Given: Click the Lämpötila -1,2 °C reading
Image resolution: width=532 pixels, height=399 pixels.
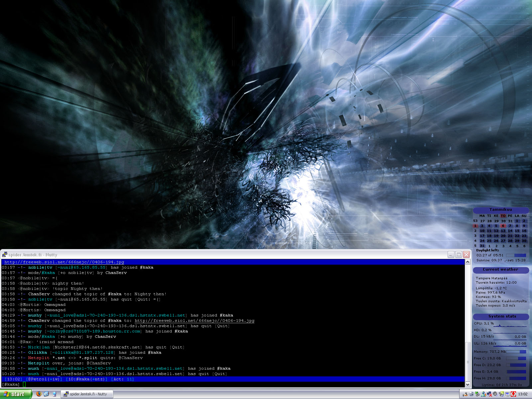Looking at the screenshot, I should click(491, 288).
